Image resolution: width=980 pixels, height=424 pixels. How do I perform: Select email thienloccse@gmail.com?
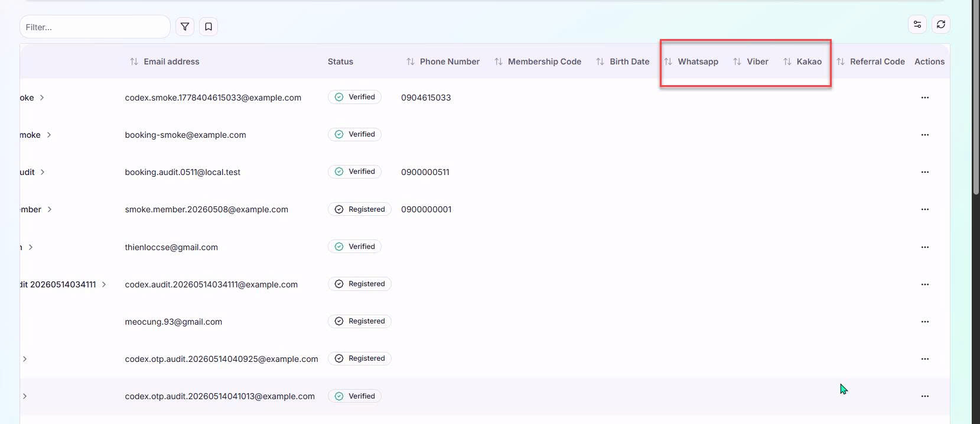(171, 247)
